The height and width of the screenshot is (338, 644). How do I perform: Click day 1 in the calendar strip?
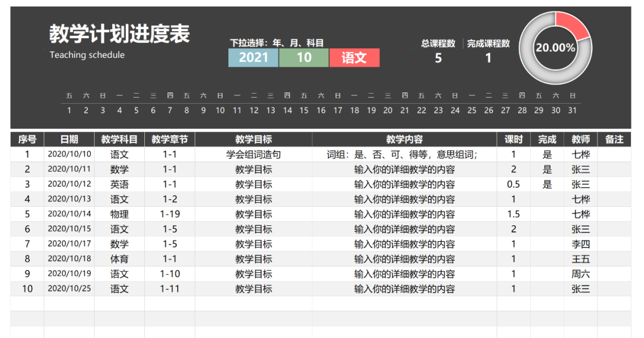pyautogui.click(x=69, y=110)
